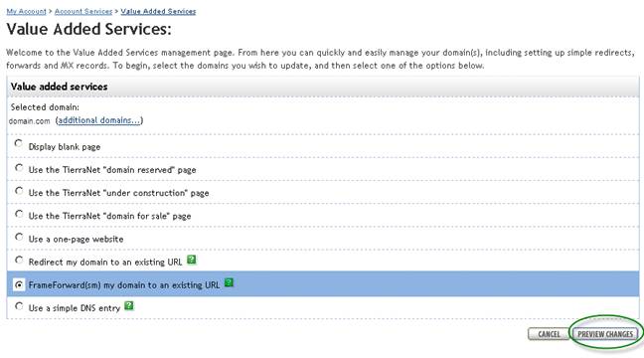Screen dimensions: 644x358
Task: Choose Redirect my domain to existing URL
Action: tap(19, 260)
